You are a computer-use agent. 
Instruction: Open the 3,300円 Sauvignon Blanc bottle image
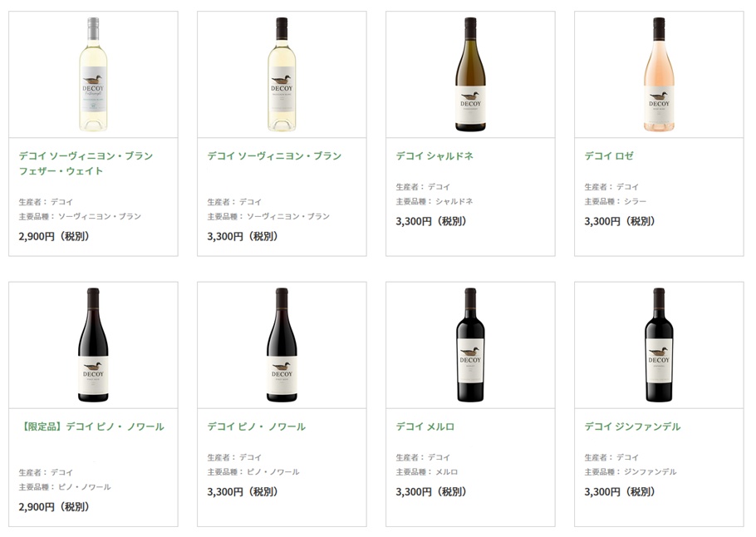282,74
